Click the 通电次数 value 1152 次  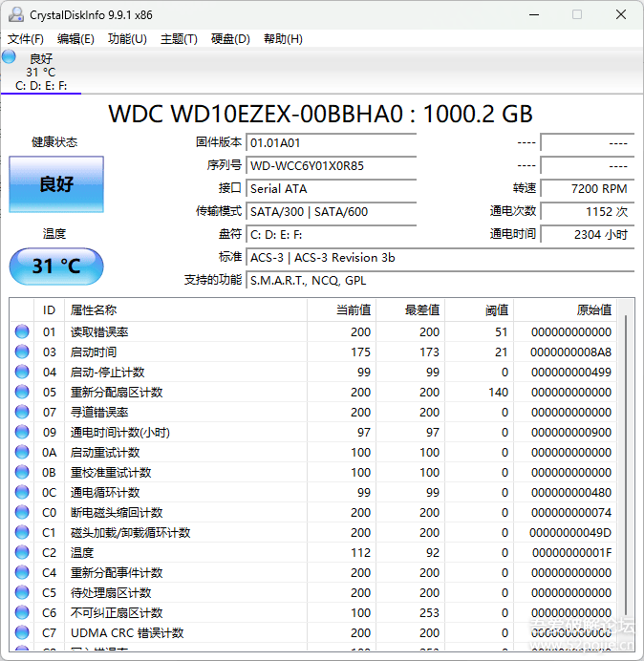pyautogui.click(x=587, y=212)
